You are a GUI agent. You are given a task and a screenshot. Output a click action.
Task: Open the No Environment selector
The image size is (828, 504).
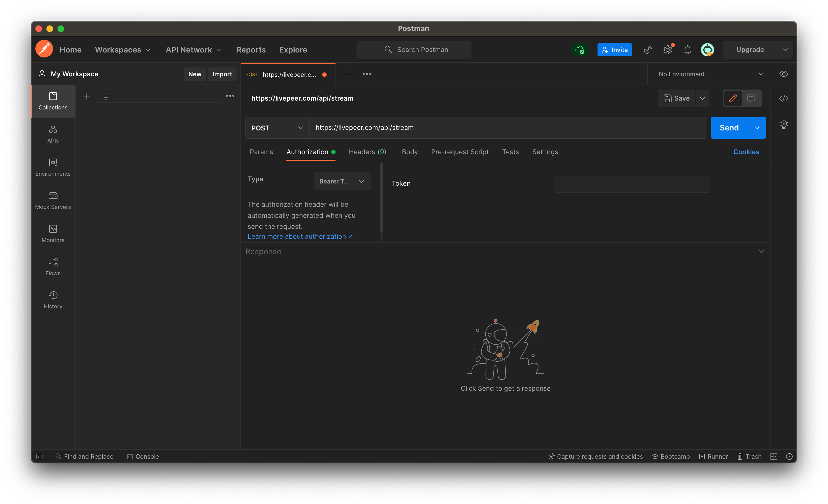pos(711,74)
